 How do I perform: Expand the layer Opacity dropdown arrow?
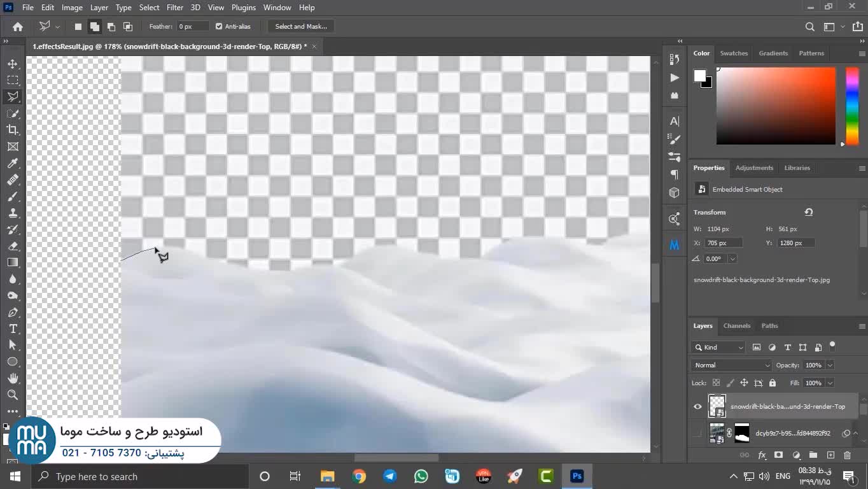[829, 365]
